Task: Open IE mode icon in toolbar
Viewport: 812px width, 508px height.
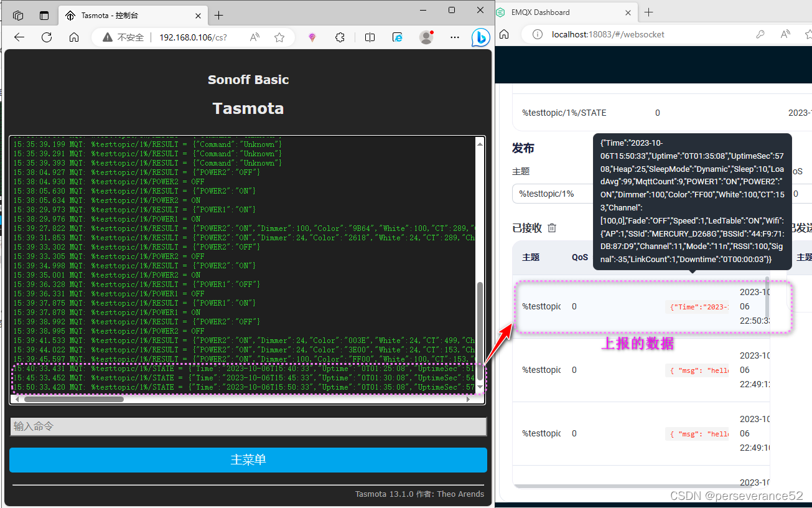Action: click(x=398, y=37)
